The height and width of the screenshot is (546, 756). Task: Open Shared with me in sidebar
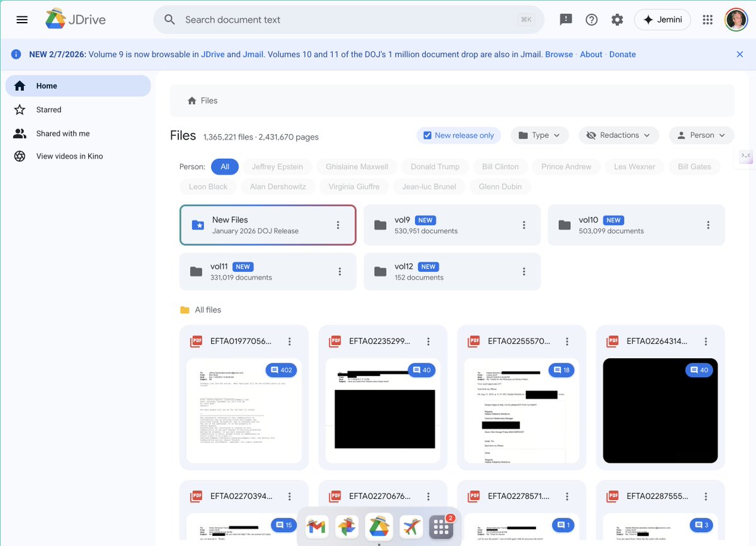pos(78,134)
